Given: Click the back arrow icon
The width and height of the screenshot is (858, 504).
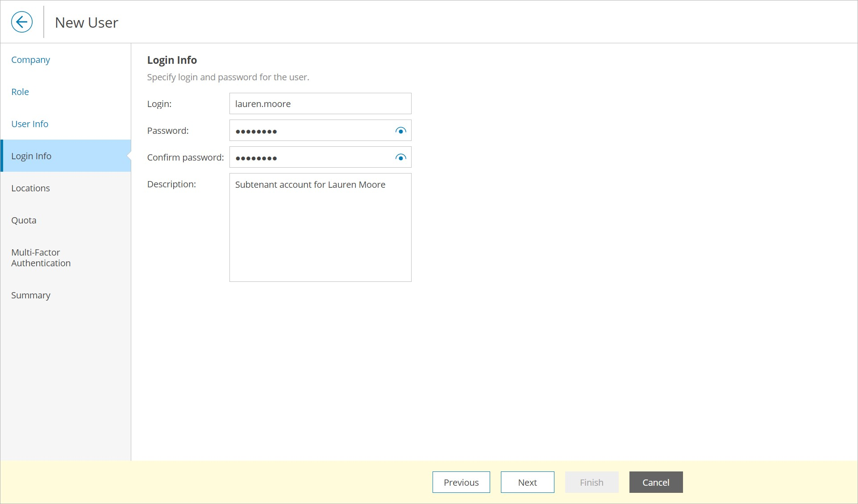Looking at the screenshot, I should (22, 22).
